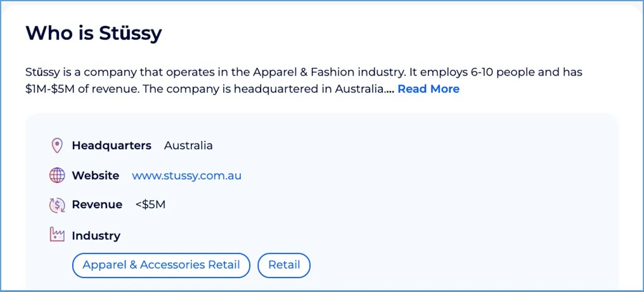644x292 pixels.
Task: Click the <$5M revenue value
Action: coord(150,204)
